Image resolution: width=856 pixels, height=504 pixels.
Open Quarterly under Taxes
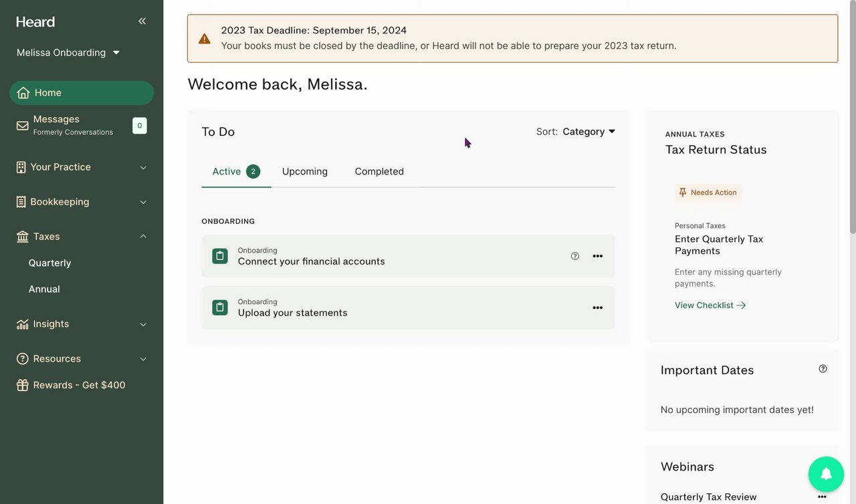[x=49, y=263]
